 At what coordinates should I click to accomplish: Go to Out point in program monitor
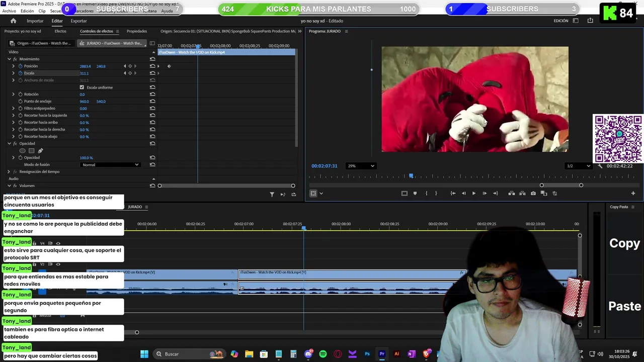[496, 193]
